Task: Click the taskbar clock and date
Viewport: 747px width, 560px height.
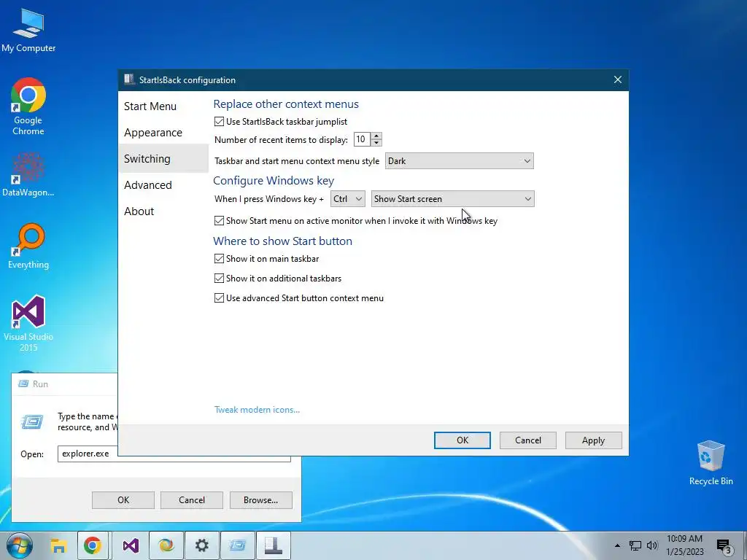Action: point(684,545)
